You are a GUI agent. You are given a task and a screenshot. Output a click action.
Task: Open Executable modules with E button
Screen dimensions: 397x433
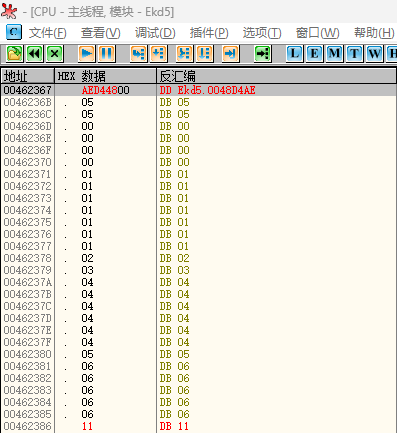(x=314, y=53)
